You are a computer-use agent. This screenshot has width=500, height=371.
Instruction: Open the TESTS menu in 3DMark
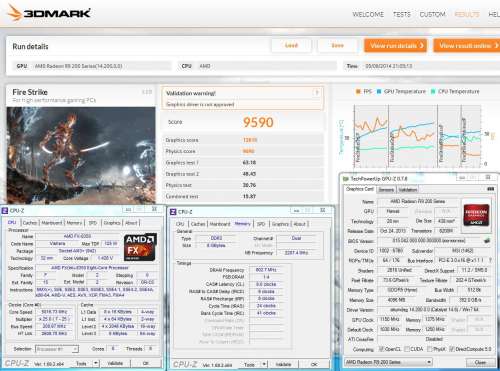[402, 14]
